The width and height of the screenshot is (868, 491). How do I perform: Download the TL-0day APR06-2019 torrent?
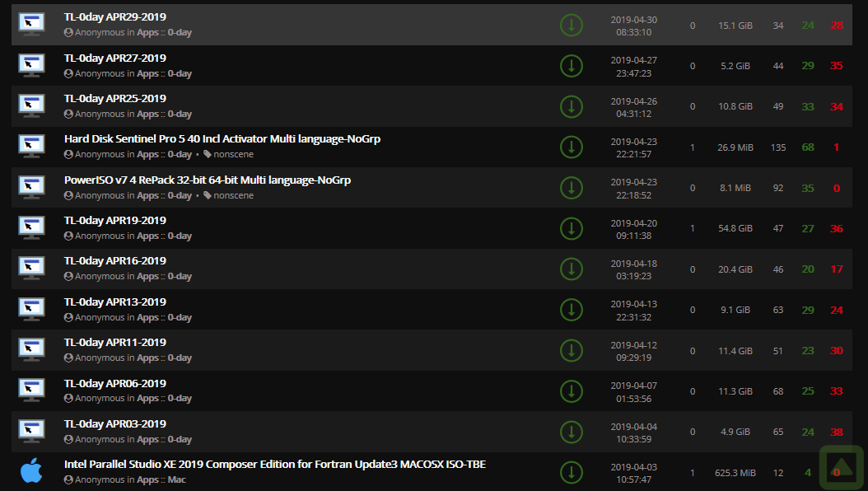click(572, 391)
